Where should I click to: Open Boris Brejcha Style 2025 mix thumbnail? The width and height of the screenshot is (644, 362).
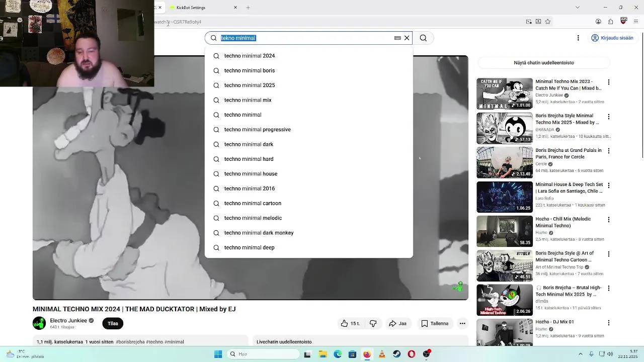coord(505,128)
